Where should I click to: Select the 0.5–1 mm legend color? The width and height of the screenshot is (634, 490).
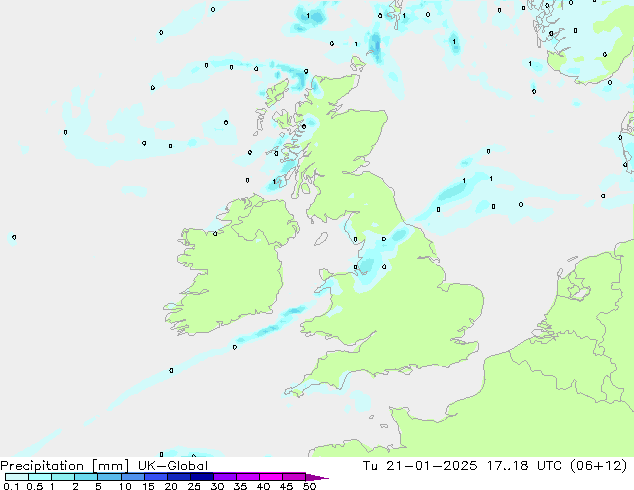coord(40,477)
